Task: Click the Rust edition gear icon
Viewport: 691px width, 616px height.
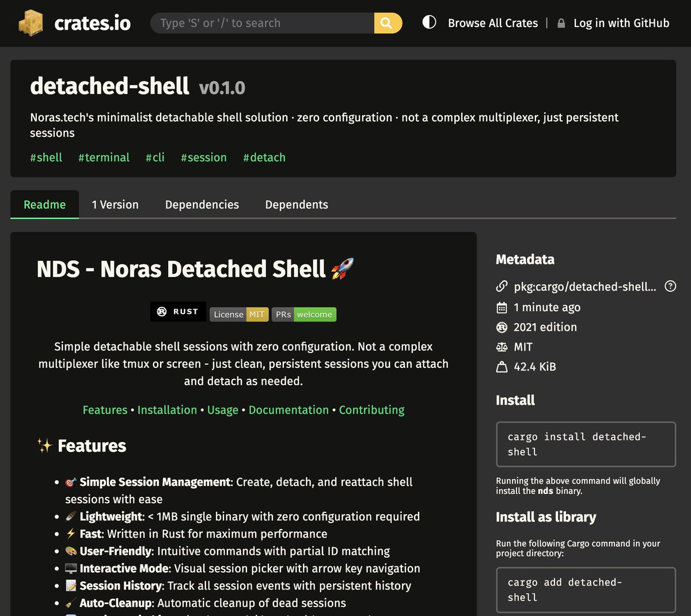Action: [502, 327]
